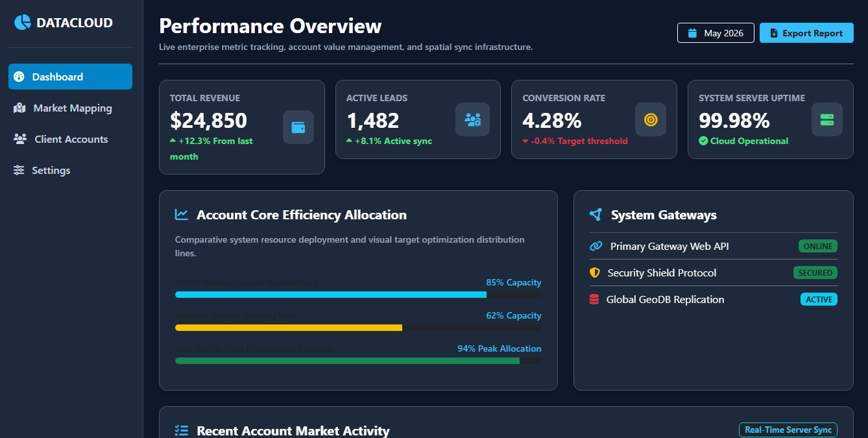
Task: Click the database icon for Global GeoDB Replication
Action: 594,299
